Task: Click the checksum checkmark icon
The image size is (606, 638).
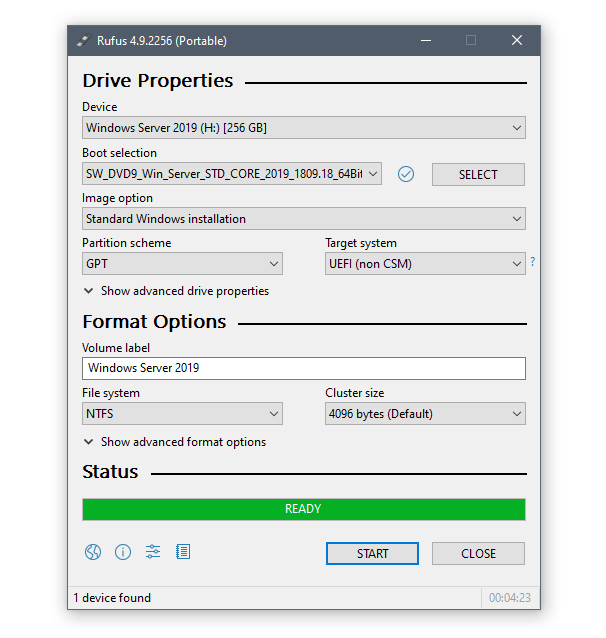Action: [405, 174]
